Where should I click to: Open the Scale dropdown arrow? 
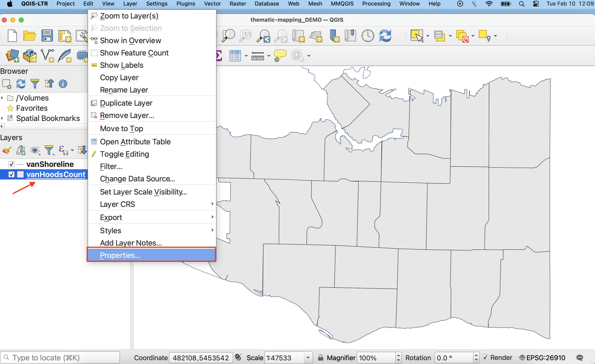pos(308,357)
